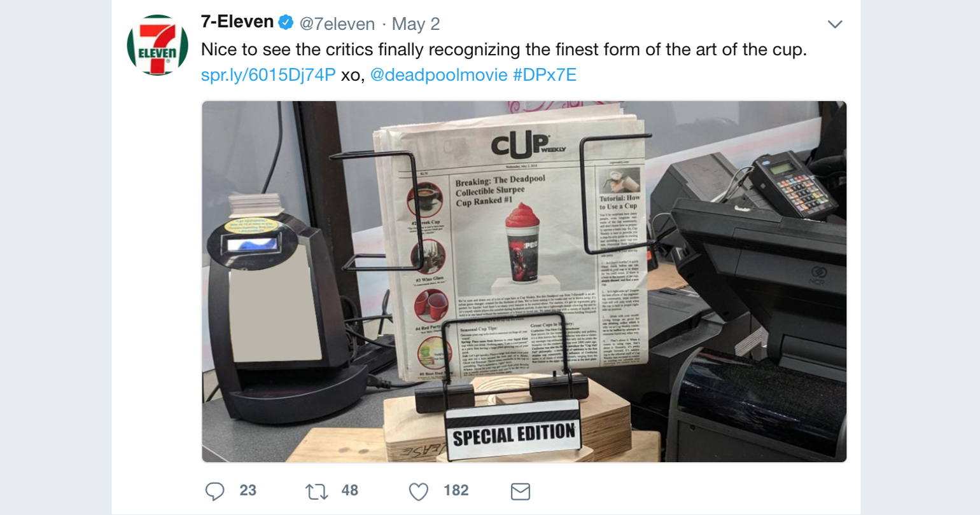The image size is (980, 515).
Task: Click the retweet count 48
Action: coord(350,491)
